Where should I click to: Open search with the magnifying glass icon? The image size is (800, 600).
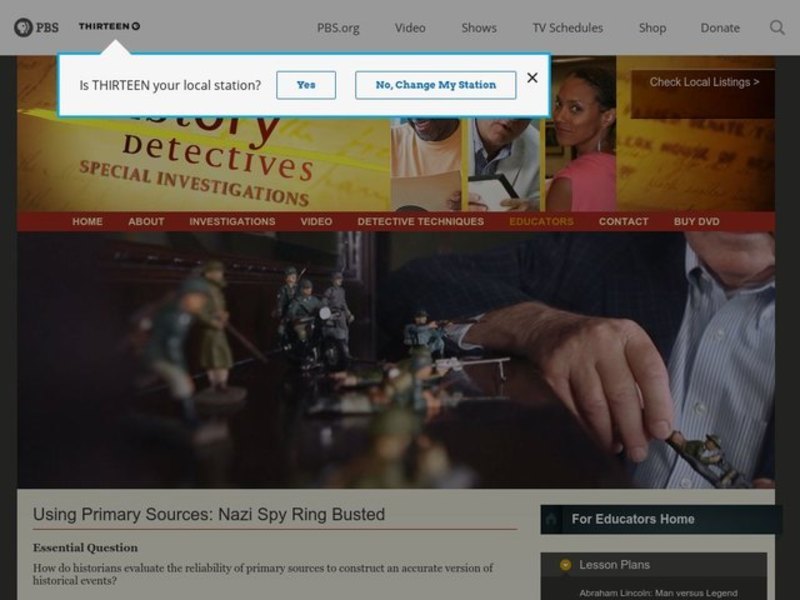pos(779,27)
